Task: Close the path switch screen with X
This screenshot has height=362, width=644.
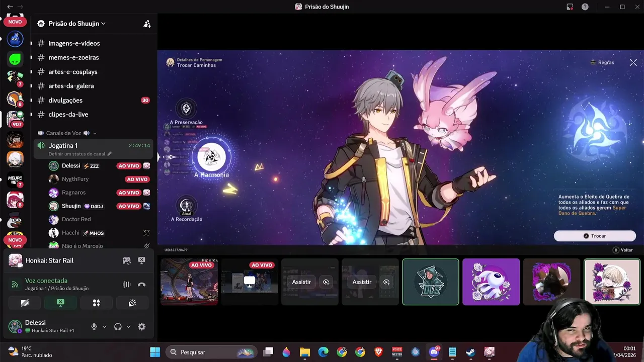Action: click(x=633, y=62)
